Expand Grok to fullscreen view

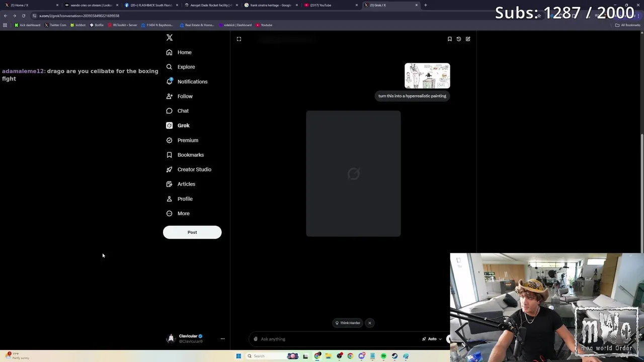pos(239,39)
